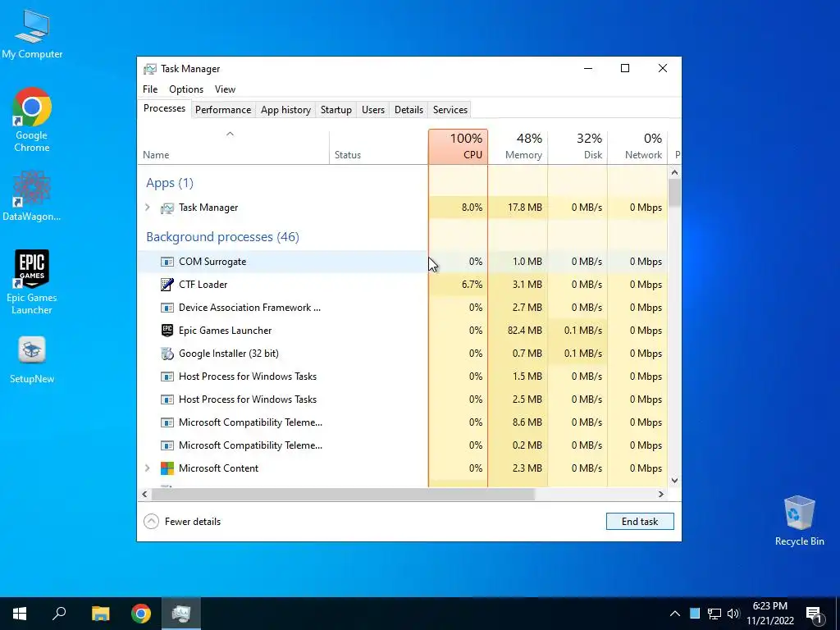The width and height of the screenshot is (840, 630).
Task: Switch to the Startup tab
Action: tap(336, 110)
